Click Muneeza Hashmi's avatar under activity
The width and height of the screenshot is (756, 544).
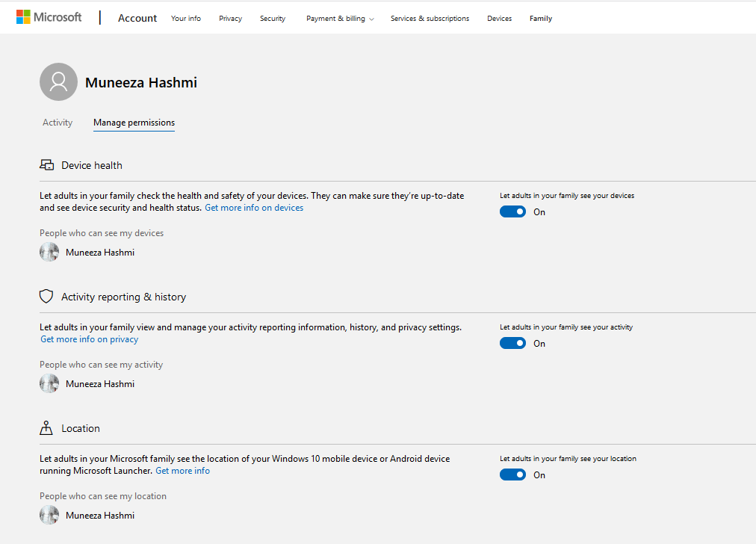(49, 384)
